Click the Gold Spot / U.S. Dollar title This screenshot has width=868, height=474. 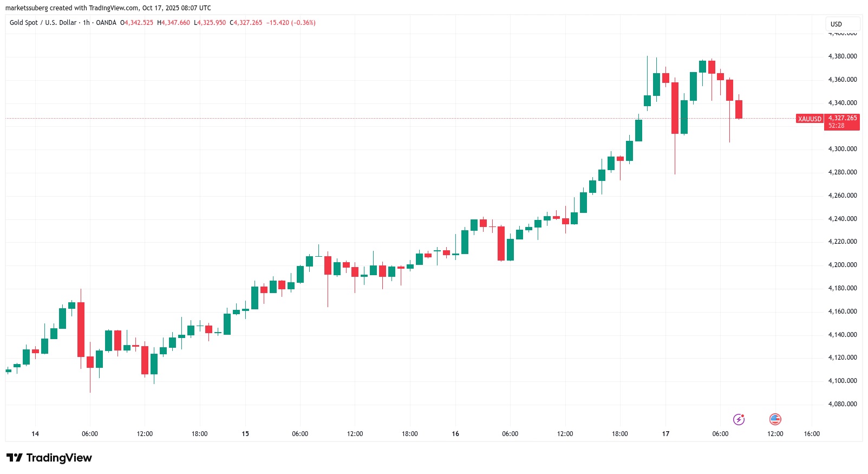tap(43, 23)
